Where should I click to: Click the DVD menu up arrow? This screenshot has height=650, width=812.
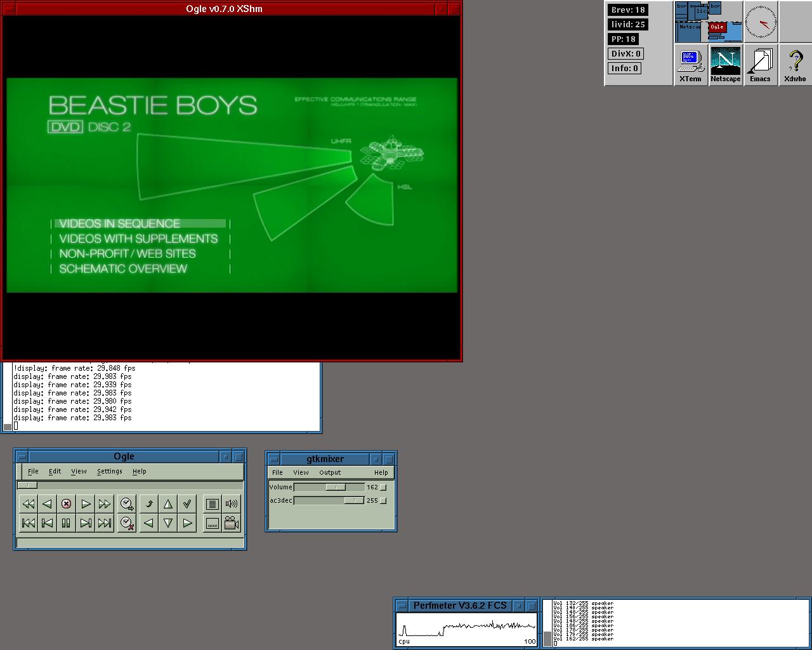pyautogui.click(x=168, y=504)
